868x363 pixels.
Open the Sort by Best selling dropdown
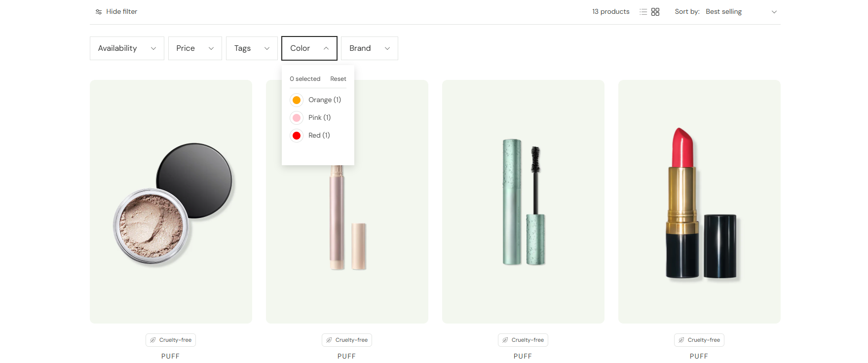click(x=740, y=12)
